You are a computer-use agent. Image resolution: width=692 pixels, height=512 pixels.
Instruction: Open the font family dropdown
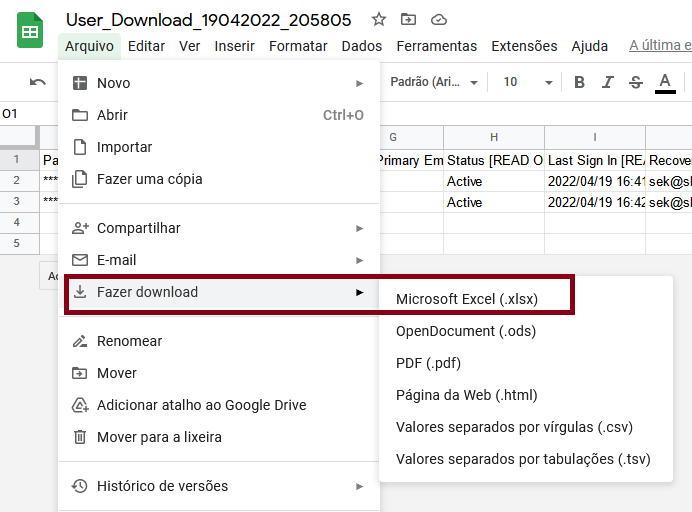point(434,82)
